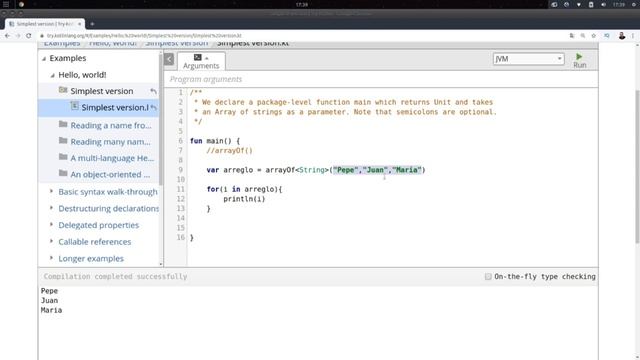Open Reading many names example folder

(110, 142)
